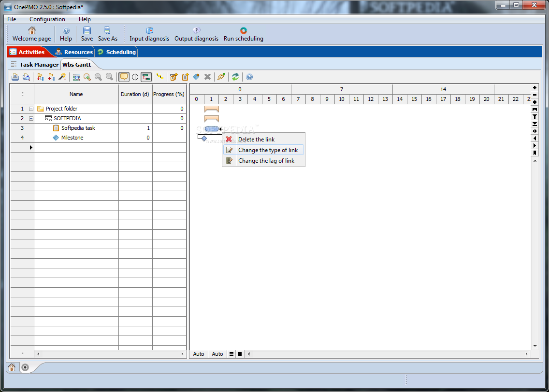Image resolution: width=549 pixels, height=392 pixels.
Task: Click the zoom-to-timescale ruler icon
Action: 76,77
